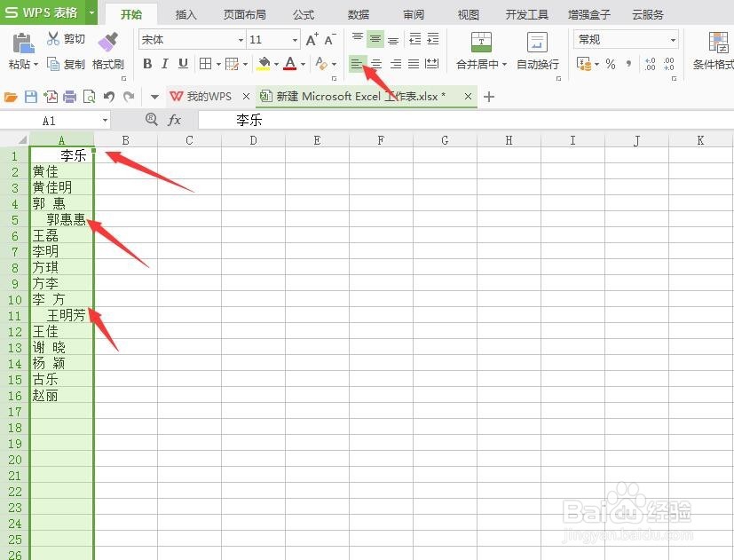Click the Paste icon

coord(23,44)
